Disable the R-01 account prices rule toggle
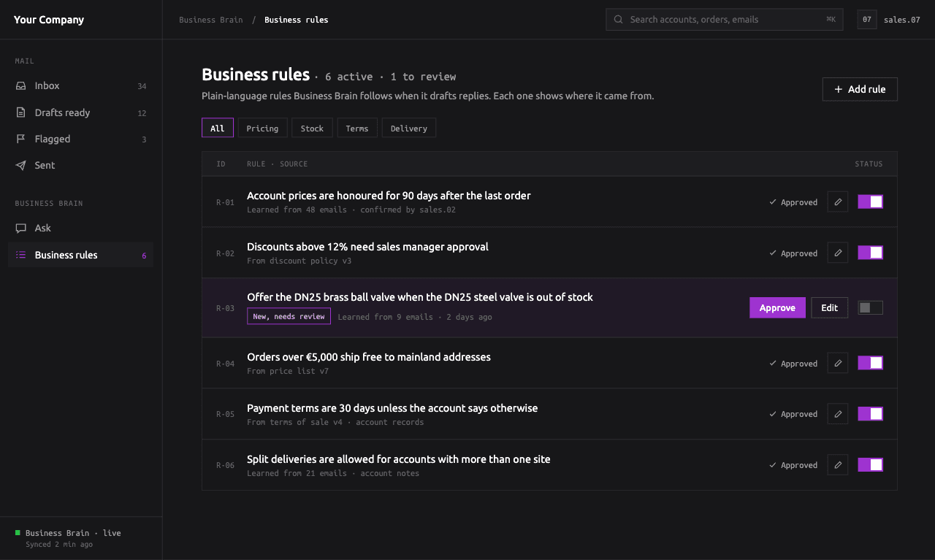 point(871,202)
